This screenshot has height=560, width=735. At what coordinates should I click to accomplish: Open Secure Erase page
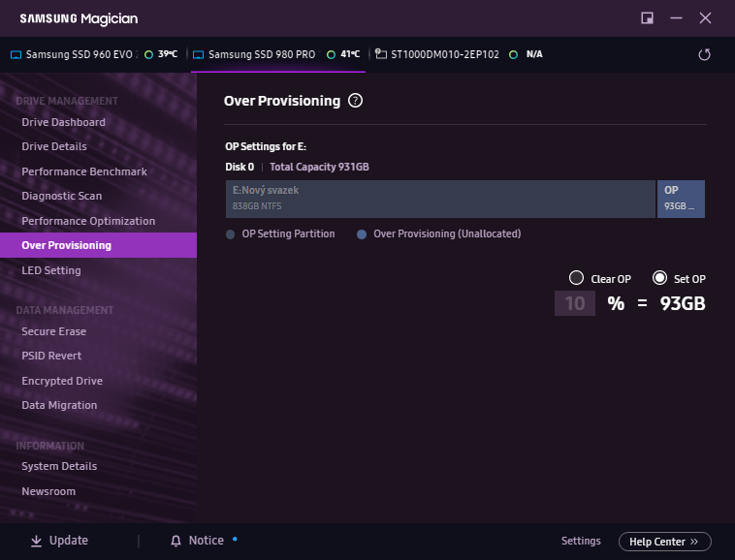click(54, 331)
